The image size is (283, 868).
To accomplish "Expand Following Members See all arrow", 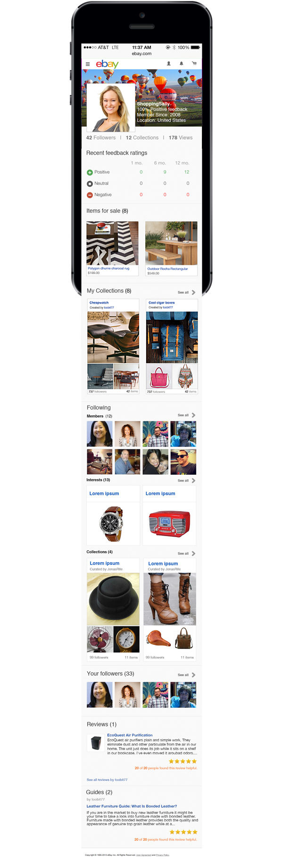I will point(187,415).
